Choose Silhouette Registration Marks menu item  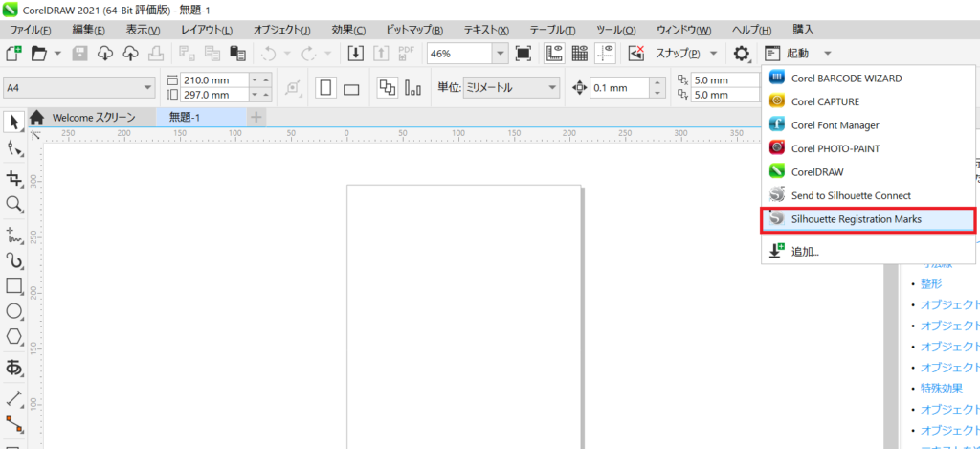pyautogui.click(x=868, y=219)
